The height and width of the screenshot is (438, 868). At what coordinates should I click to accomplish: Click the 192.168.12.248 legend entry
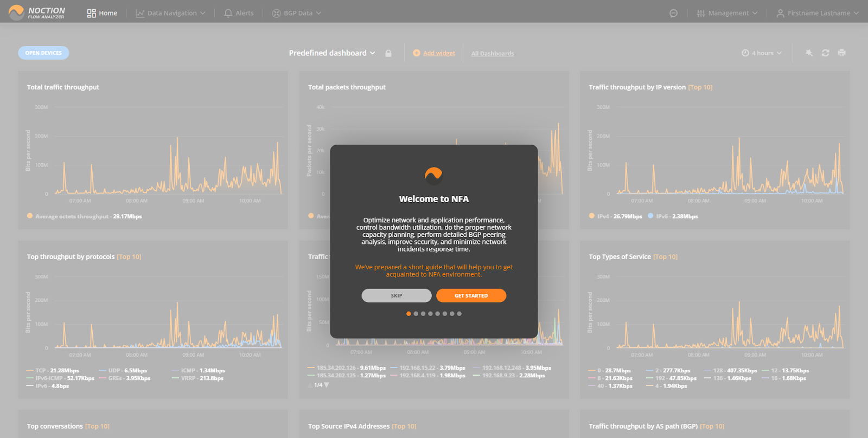(x=512, y=368)
